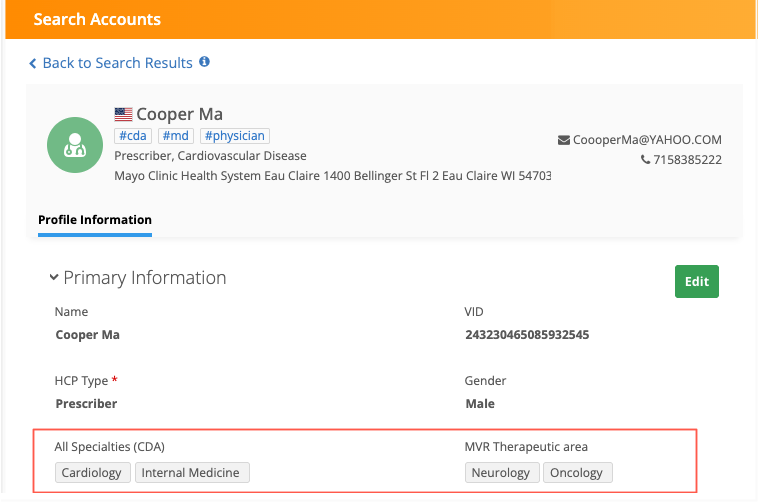Screen dimensions: 758x504
Task: Select the #md hashtag tag
Action: (177, 136)
